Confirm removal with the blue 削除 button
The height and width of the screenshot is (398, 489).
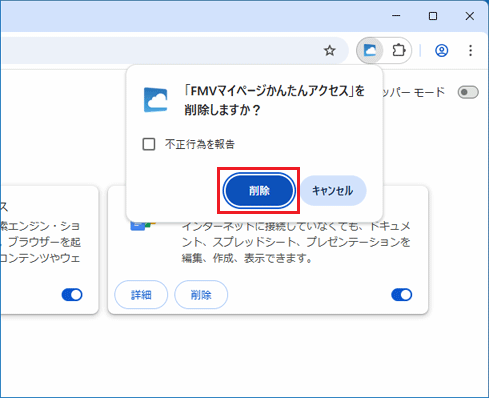(x=259, y=191)
